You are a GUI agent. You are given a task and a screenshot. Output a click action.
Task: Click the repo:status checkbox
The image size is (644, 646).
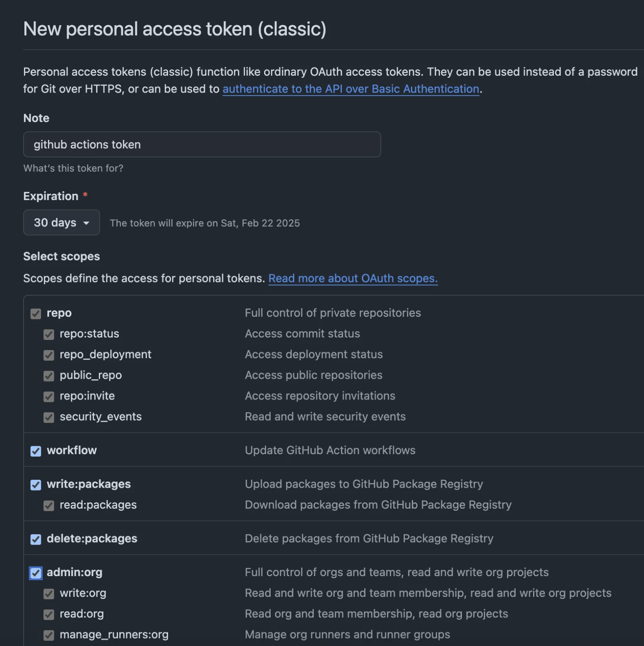coord(49,335)
